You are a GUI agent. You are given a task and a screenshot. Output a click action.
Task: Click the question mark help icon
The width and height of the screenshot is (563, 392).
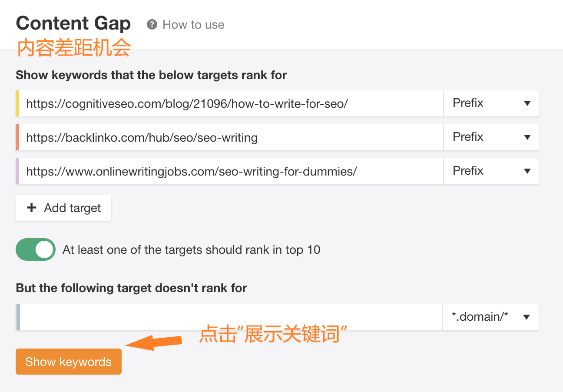pos(152,24)
